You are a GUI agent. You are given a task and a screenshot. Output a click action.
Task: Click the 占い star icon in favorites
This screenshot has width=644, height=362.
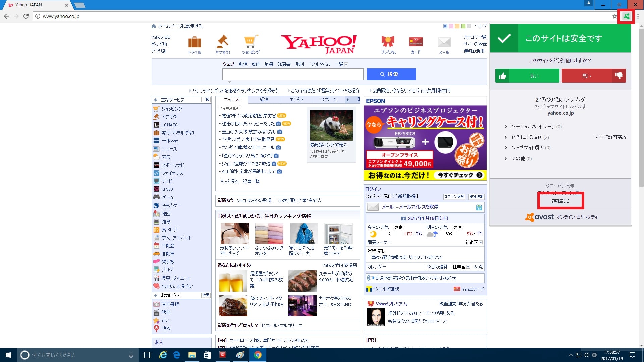[x=156, y=320]
